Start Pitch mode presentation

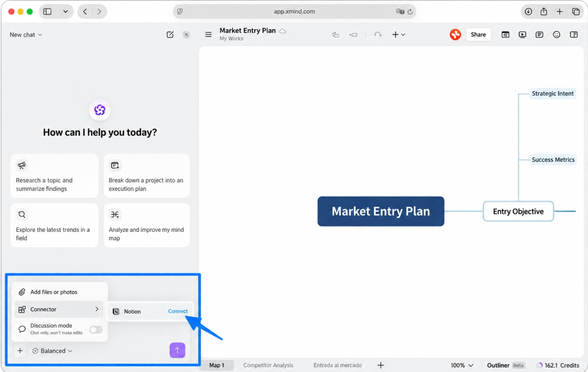click(x=522, y=35)
